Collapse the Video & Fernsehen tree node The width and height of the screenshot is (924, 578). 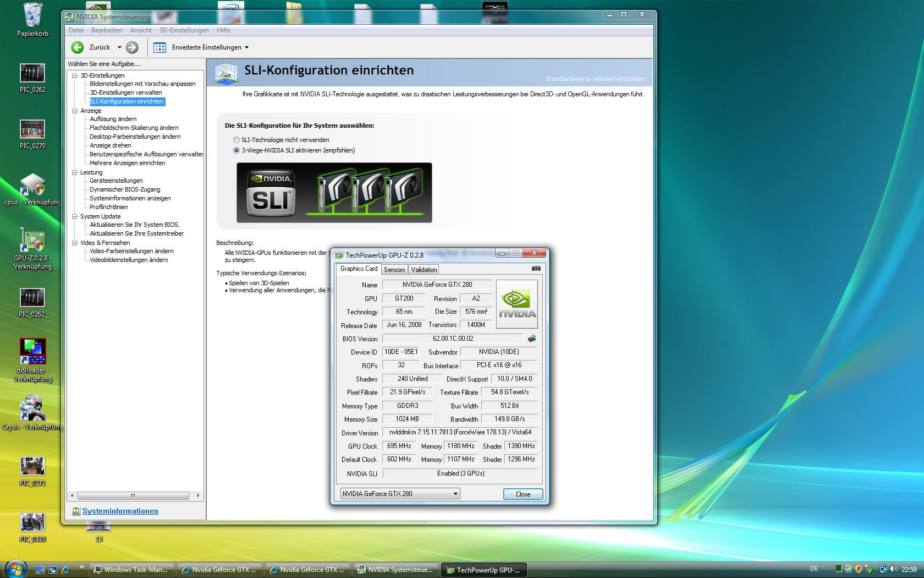(75, 243)
